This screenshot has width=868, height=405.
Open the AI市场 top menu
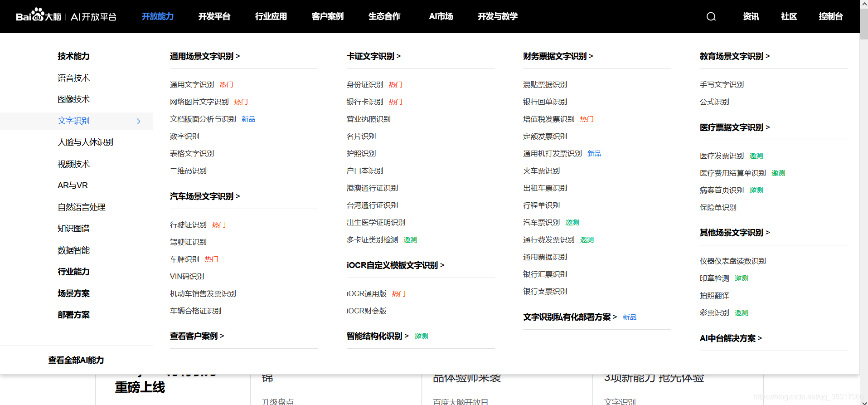click(441, 16)
